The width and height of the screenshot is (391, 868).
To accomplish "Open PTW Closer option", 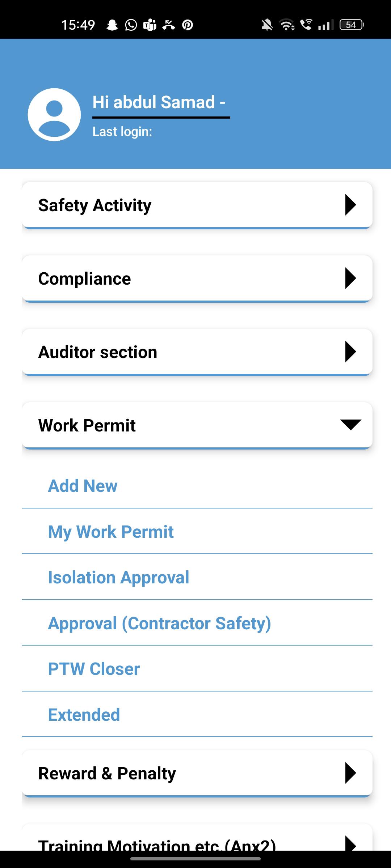I will tap(94, 669).
